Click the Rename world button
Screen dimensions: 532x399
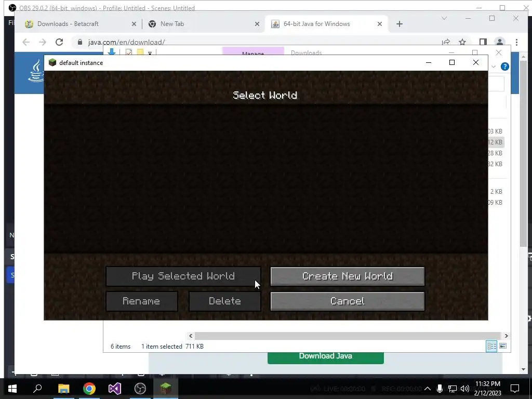point(141,301)
